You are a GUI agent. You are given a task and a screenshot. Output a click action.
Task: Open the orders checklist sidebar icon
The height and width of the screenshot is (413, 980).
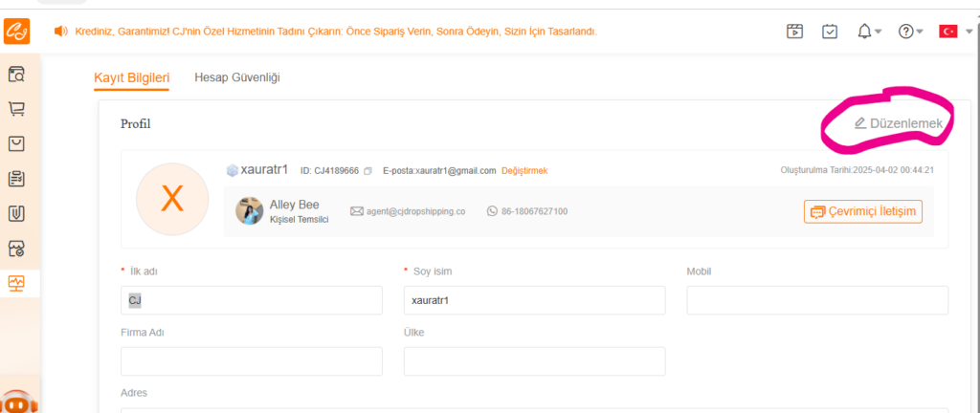coord(16,179)
